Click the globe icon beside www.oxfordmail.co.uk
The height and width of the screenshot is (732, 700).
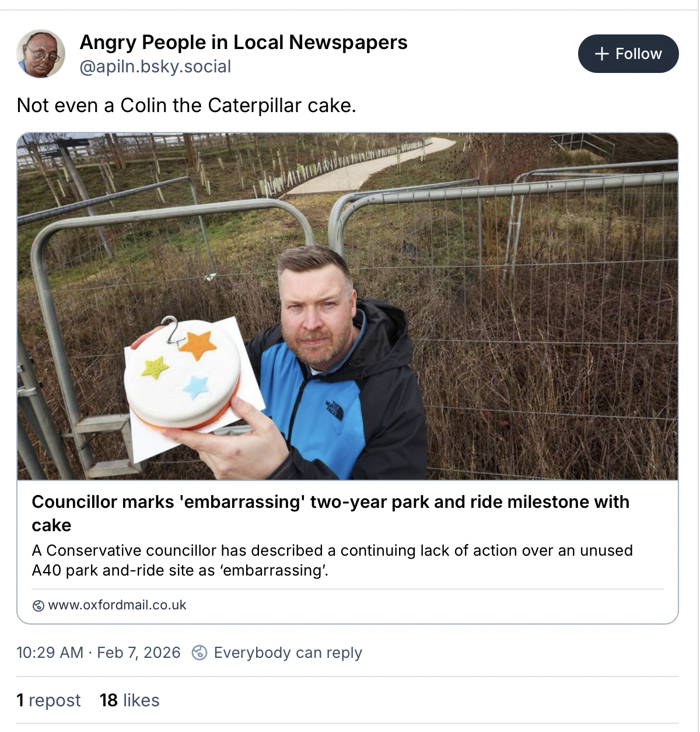[x=38, y=605]
